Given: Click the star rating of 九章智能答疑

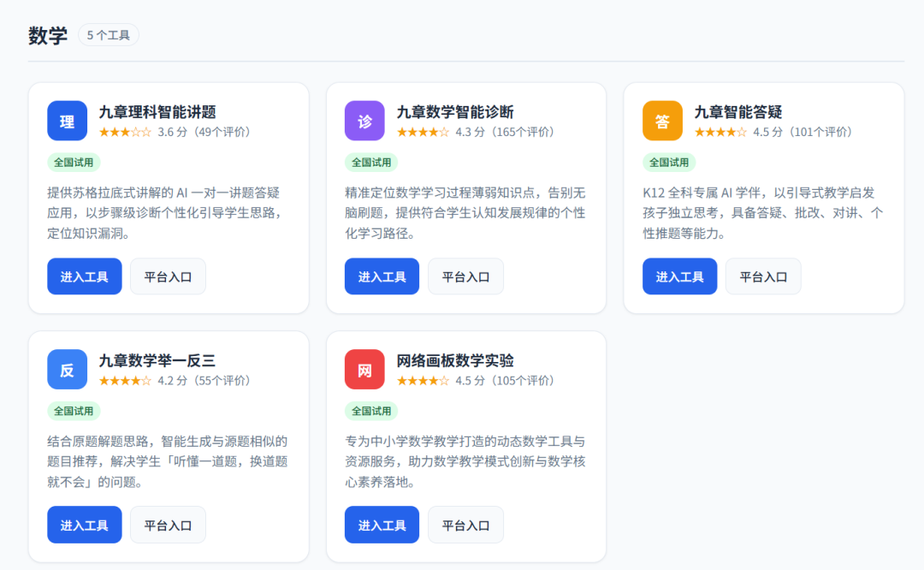Looking at the screenshot, I should coord(720,132).
